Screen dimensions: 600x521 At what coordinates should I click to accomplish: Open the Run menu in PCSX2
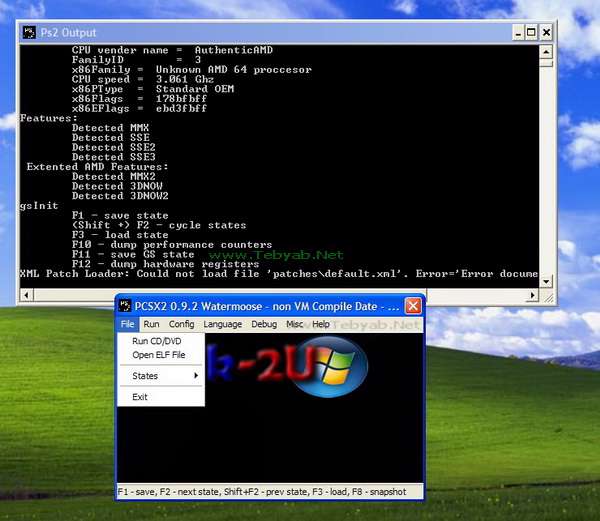pyautogui.click(x=151, y=324)
